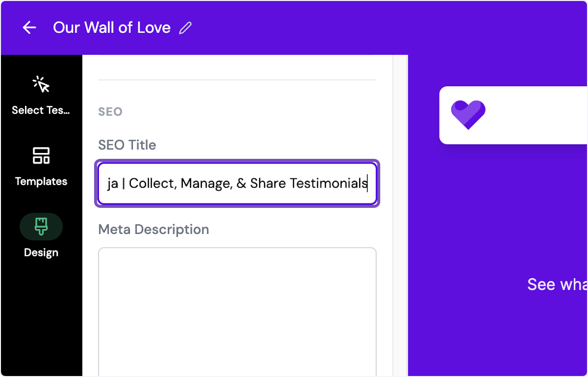Click the SEO section heading
The width and height of the screenshot is (588, 377).
tap(110, 112)
